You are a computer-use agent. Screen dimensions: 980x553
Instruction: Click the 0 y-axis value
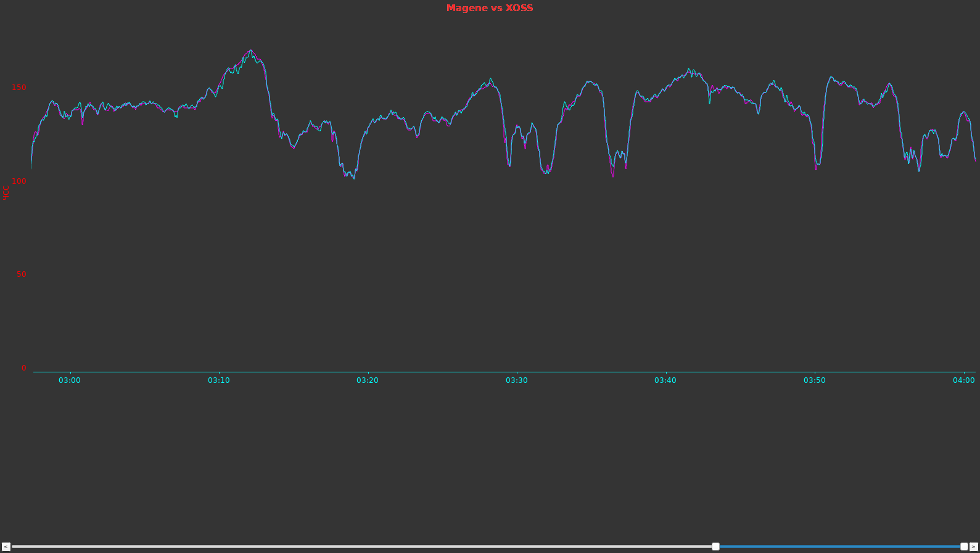tap(24, 368)
